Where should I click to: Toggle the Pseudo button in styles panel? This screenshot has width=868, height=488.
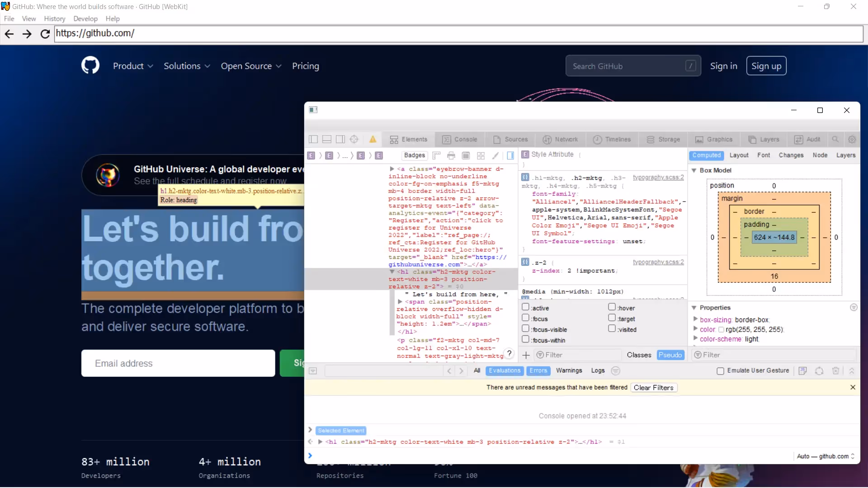tap(670, 355)
